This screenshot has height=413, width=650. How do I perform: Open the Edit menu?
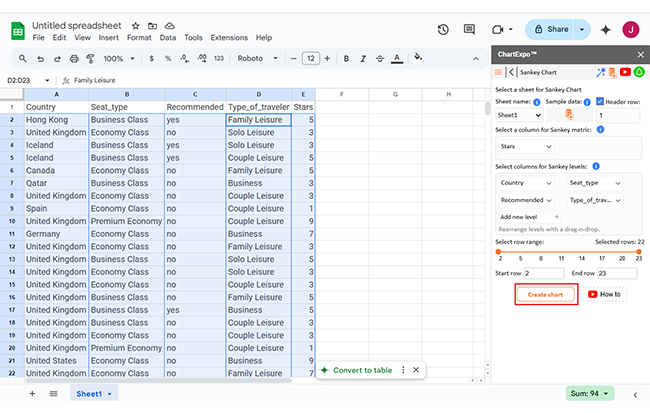tap(59, 38)
